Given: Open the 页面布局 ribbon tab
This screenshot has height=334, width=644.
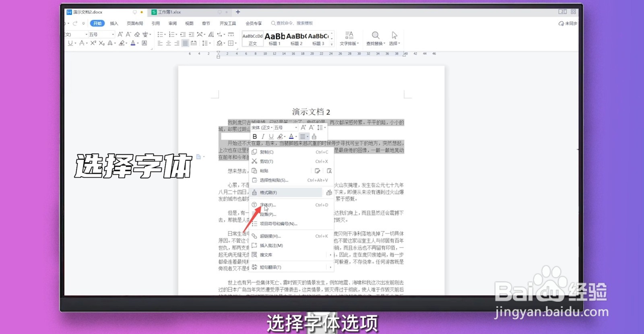Looking at the screenshot, I should pos(135,23).
